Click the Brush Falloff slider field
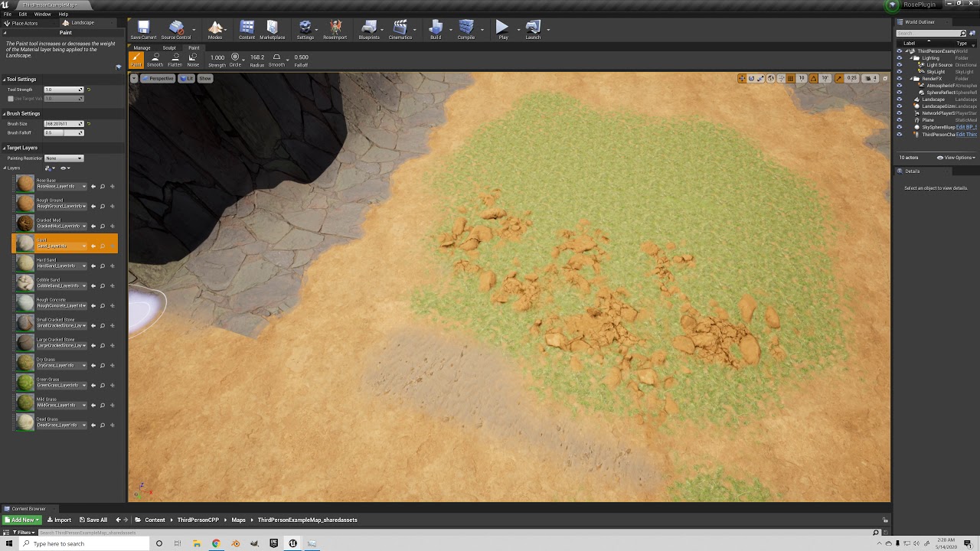 [x=64, y=133]
